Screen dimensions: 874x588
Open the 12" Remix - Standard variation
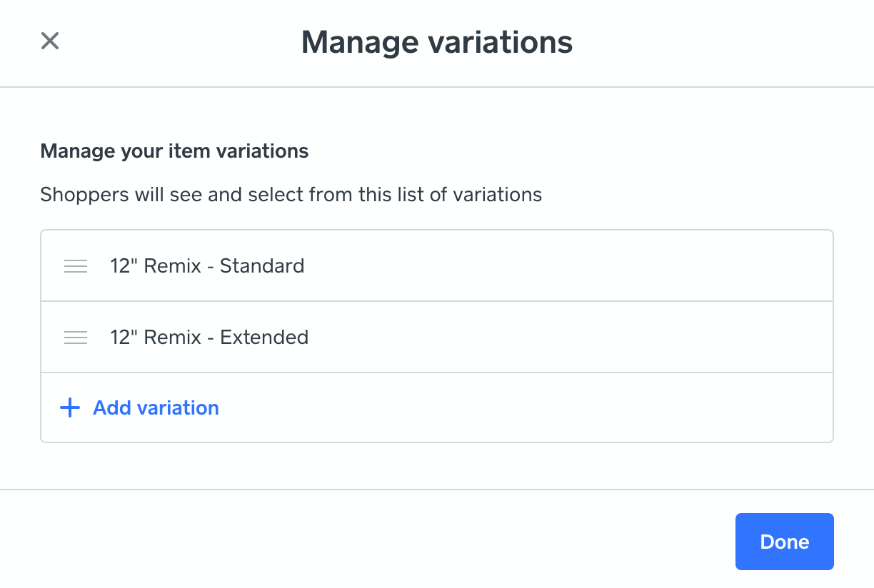[x=207, y=266]
